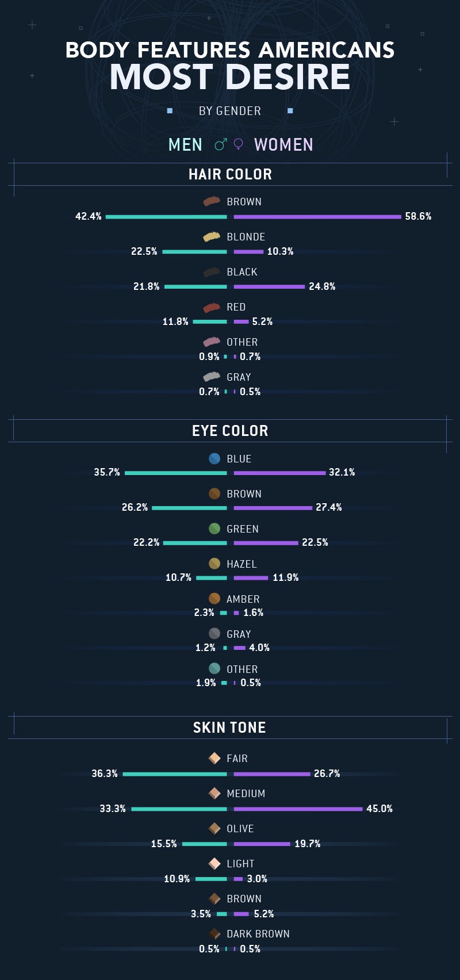Select the EYE COLOR section header

pyautogui.click(x=230, y=431)
